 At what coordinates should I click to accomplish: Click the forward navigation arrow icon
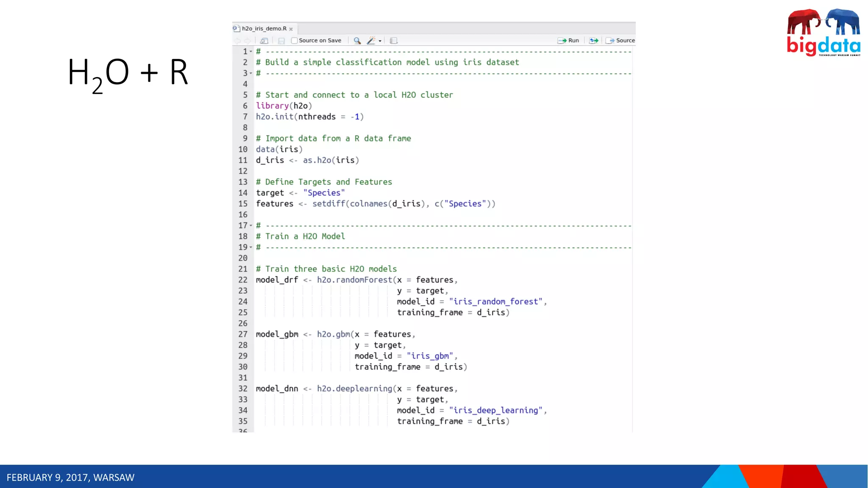248,41
